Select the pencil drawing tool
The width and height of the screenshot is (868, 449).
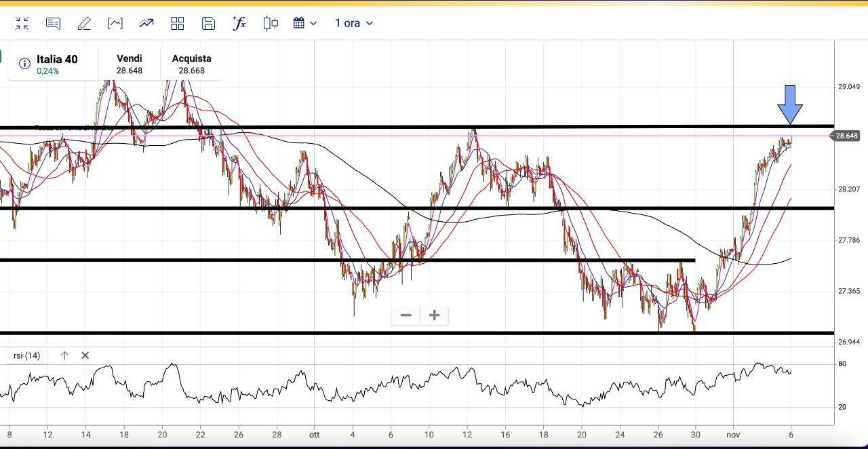coord(84,24)
